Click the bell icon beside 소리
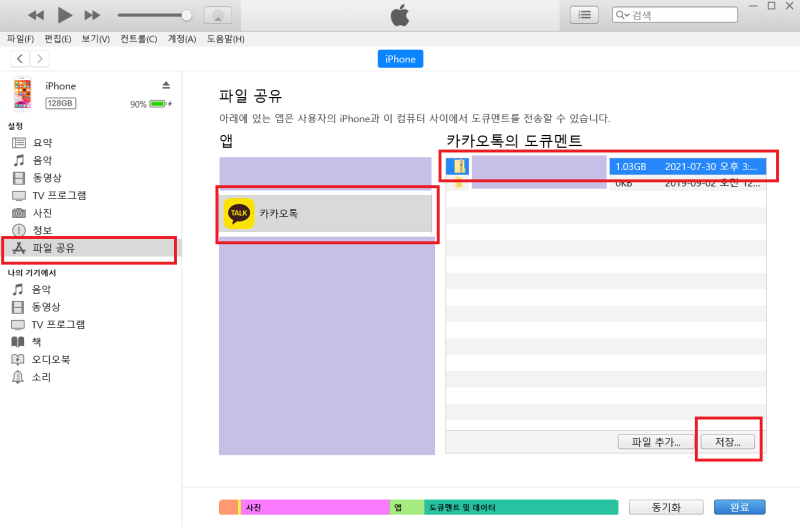This screenshot has width=800, height=527. [x=18, y=377]
